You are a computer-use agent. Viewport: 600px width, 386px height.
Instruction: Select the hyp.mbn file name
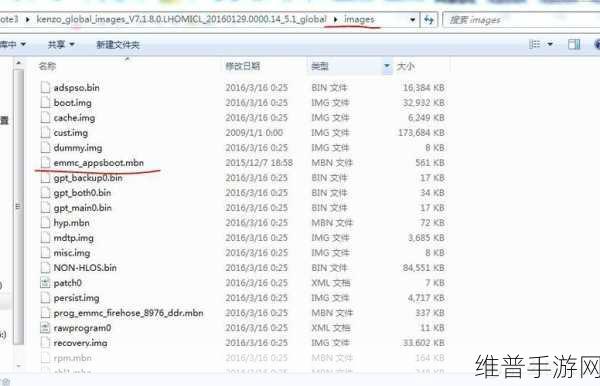(72, 223)
